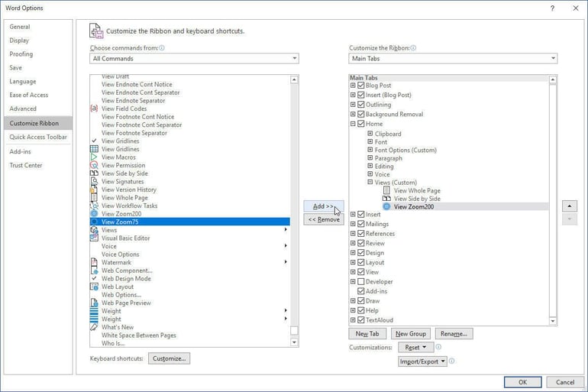Click the View Macros play icon
Image resolution: width=588 pixels, height=392 pixels.
(94, 157)
